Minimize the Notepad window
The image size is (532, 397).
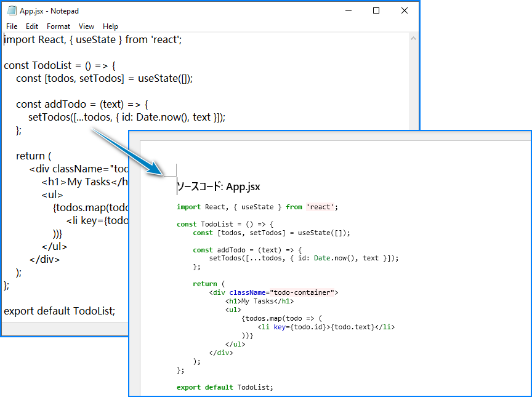tap(349, 11)
